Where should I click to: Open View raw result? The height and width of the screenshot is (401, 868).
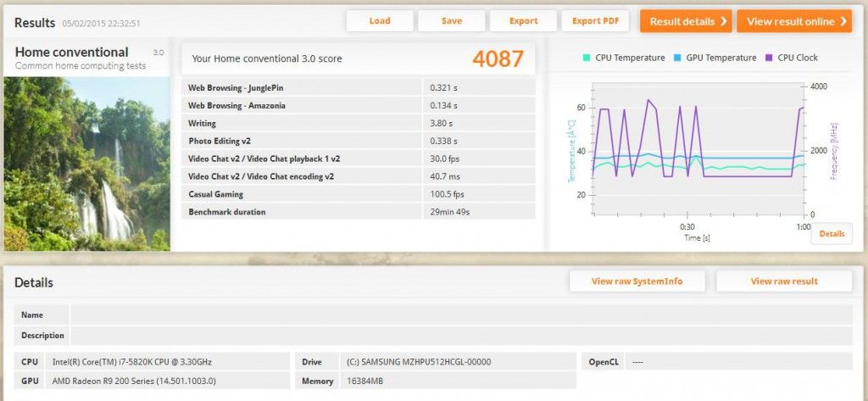(x=784, y=281)
